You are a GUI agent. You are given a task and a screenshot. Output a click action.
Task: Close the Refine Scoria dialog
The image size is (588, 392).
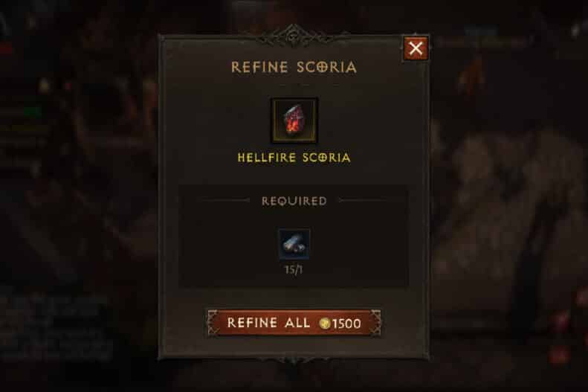pos(416,48)
